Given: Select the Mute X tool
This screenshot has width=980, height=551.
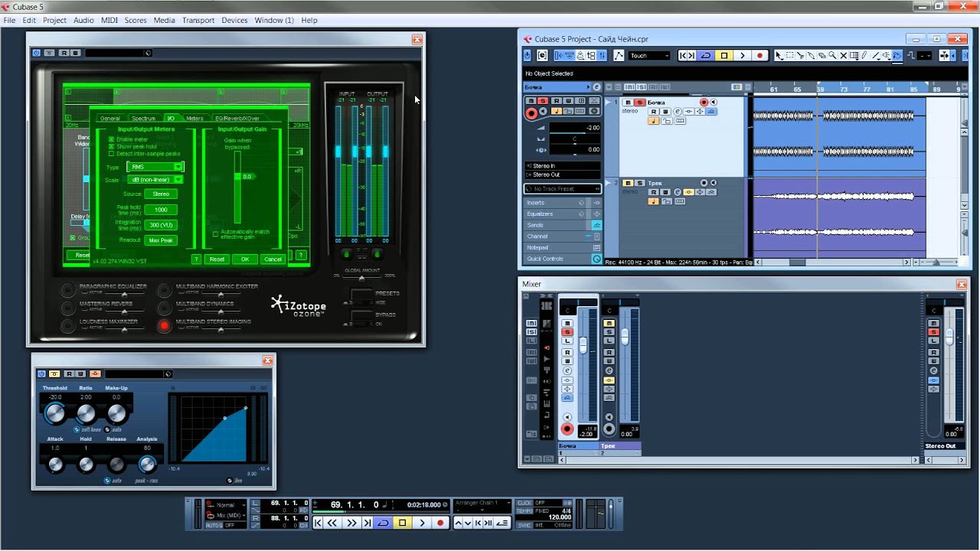Looking at the screenshot, I should pyautogui.click(x=843, y=55).
